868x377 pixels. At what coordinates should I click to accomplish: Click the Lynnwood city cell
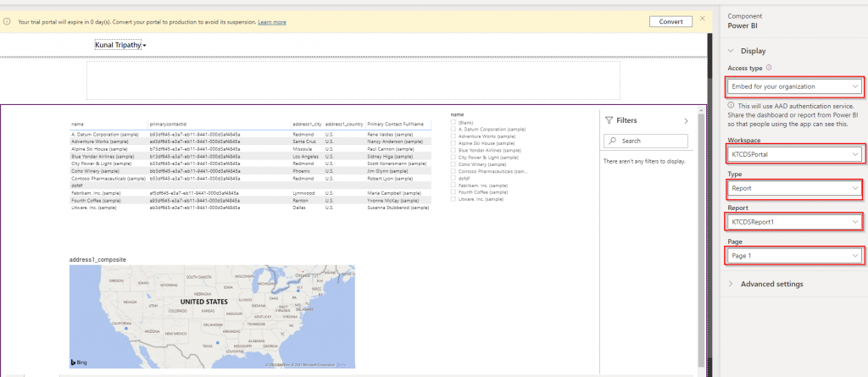(303, 193)
